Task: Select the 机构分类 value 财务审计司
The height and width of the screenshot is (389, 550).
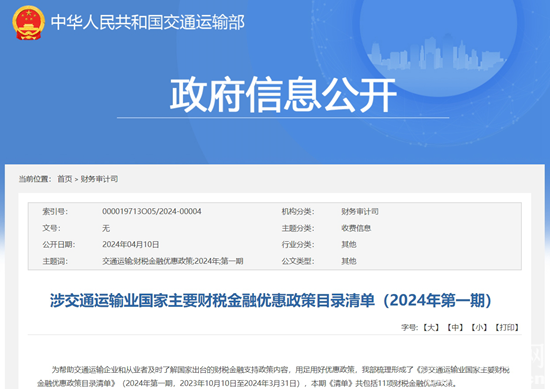Action: tap(360, 211)
